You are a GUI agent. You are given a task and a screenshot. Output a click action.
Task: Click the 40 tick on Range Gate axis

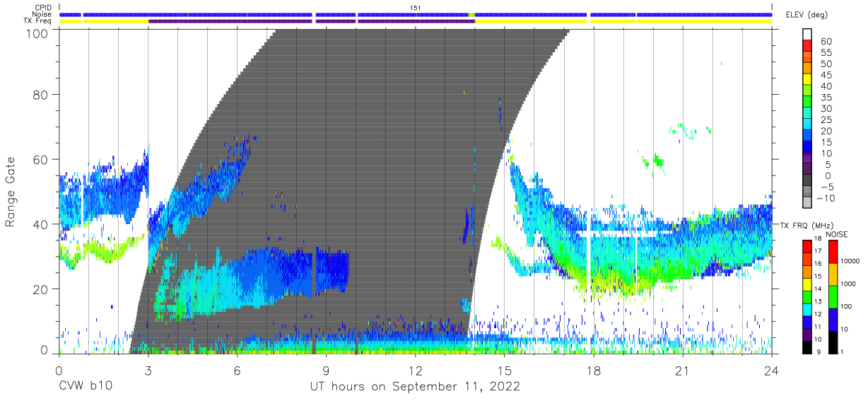tap(41, 224)
